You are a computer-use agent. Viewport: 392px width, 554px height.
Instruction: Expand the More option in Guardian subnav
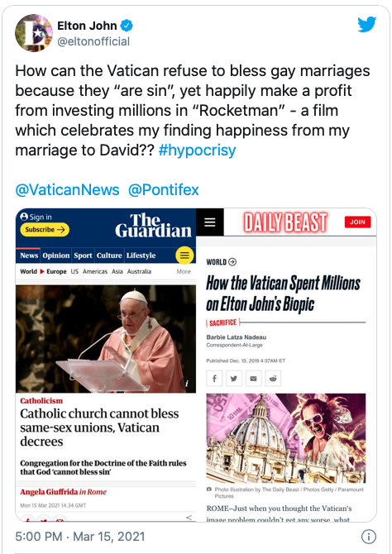(x=184, y=271)
